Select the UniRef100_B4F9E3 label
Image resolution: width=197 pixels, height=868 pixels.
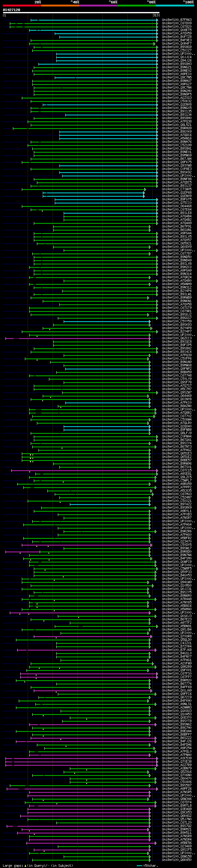click(x=177, y=40)
